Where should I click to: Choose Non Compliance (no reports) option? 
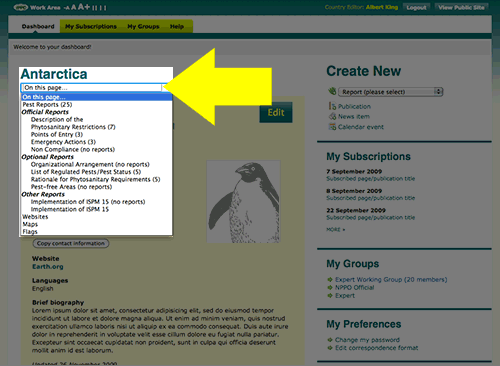pos(73,149)
